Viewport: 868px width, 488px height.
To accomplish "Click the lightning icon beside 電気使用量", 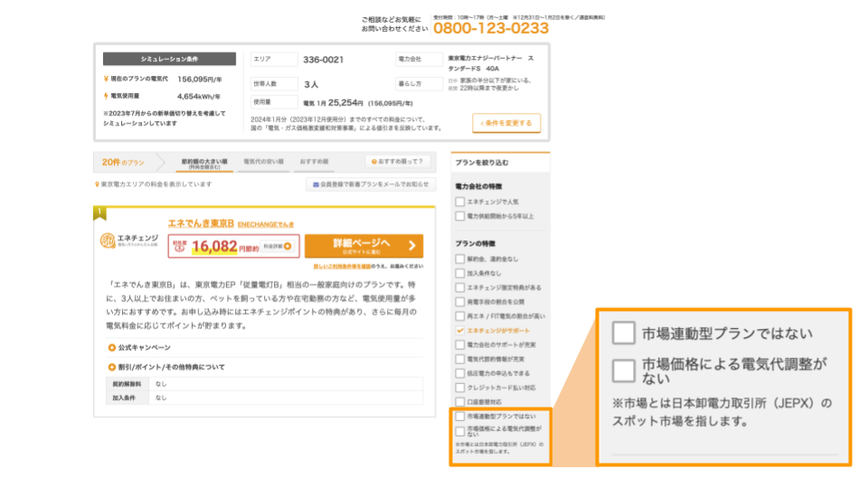I will click(x=106, y=96).
